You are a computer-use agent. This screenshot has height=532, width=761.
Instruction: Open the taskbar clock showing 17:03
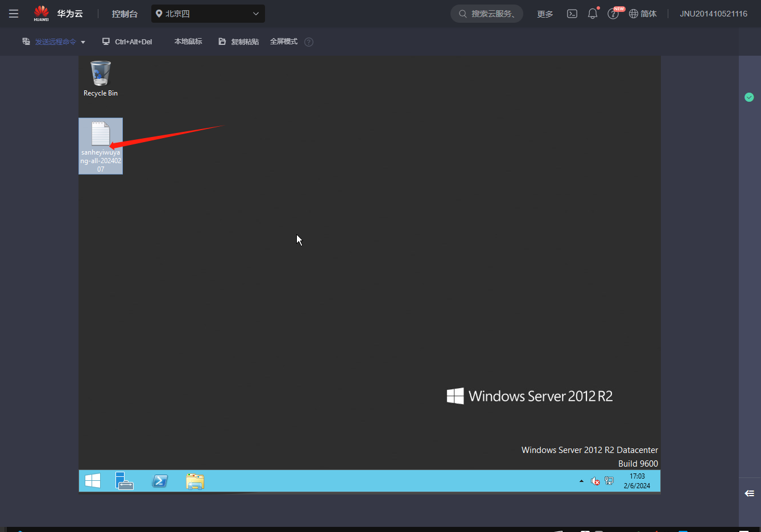tap(637, 481)
